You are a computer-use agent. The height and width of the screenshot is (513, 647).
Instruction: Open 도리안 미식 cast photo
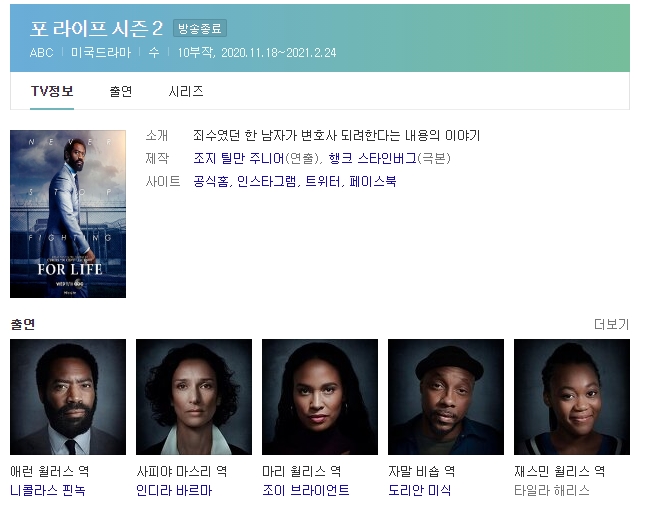click(x=446, y=397)
